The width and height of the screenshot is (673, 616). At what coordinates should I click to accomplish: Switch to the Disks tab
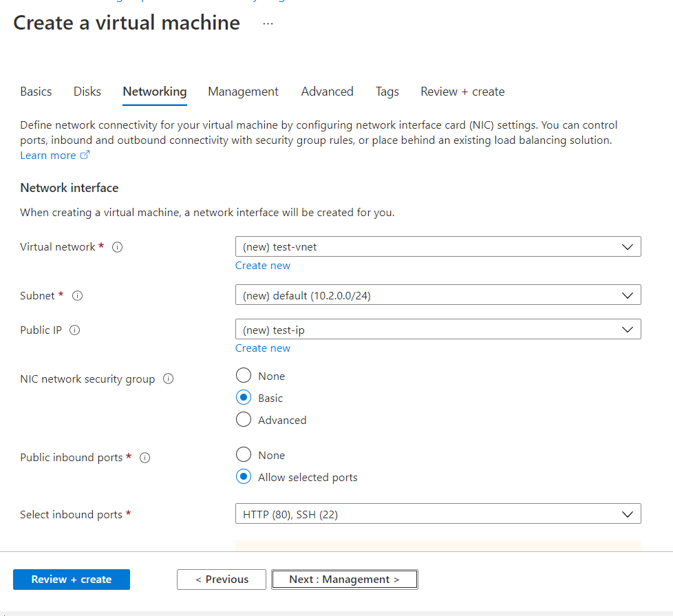(87, 92)
